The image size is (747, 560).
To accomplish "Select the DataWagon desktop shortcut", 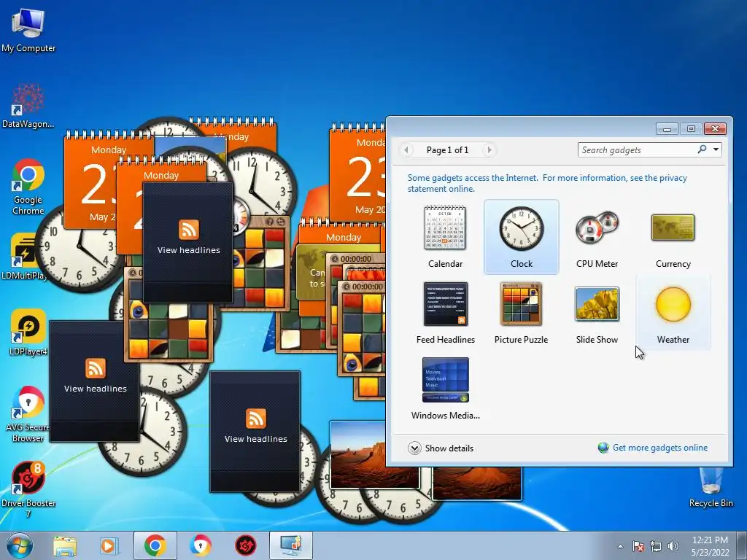I will 28,106.
